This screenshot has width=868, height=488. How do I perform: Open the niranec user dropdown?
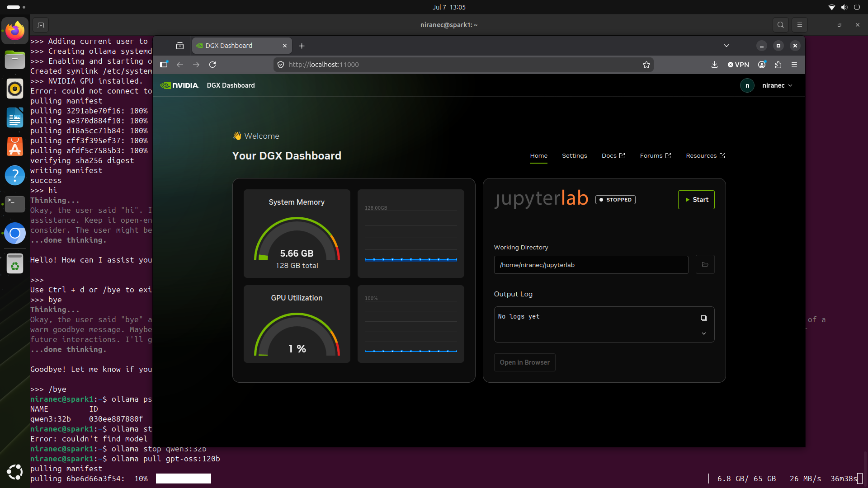(x=777, y=85)
